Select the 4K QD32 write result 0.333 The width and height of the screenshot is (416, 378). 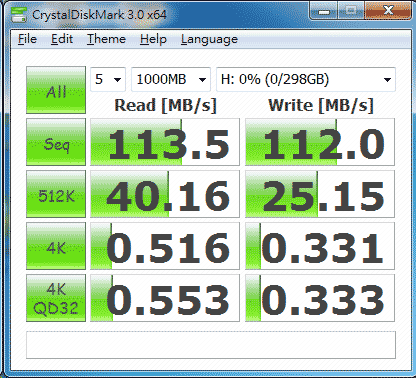pos(320,298)
